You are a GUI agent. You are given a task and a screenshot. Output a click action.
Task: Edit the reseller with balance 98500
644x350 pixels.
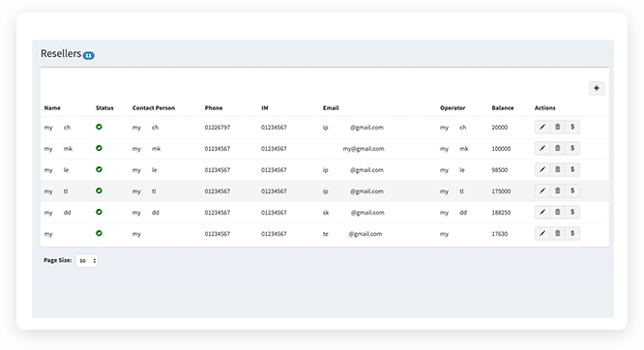pos(542,169)
